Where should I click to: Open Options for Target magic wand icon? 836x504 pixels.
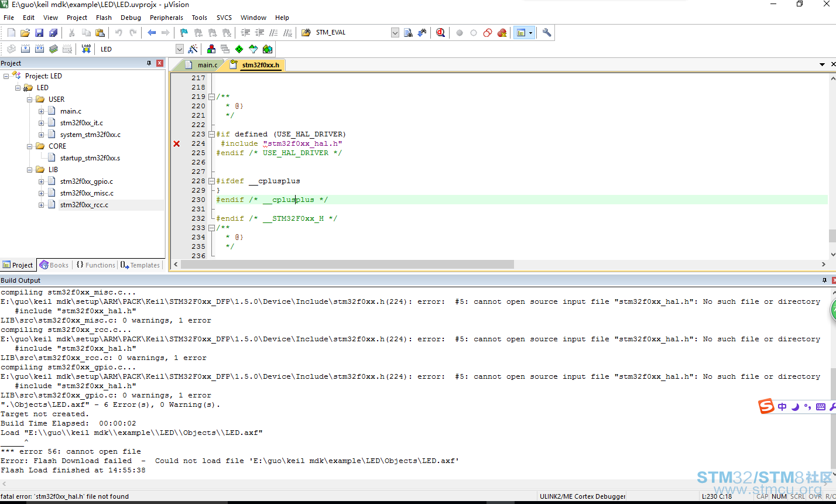(x=193, y=49)
